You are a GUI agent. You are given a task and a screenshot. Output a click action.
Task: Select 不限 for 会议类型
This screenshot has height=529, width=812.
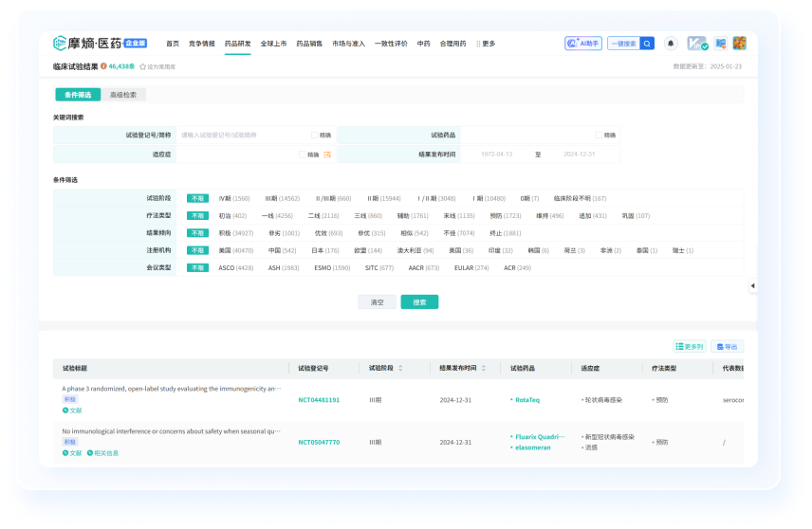pos(198,267)
